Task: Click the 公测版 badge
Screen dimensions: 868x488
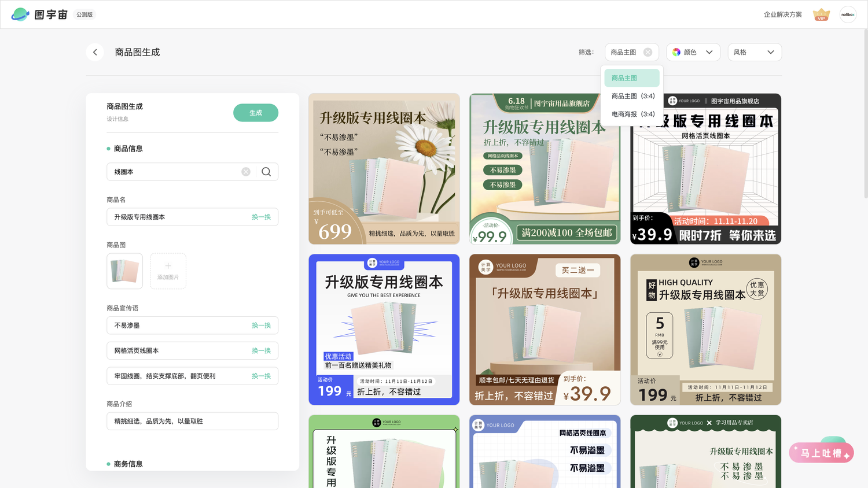Action: (84, 14)
